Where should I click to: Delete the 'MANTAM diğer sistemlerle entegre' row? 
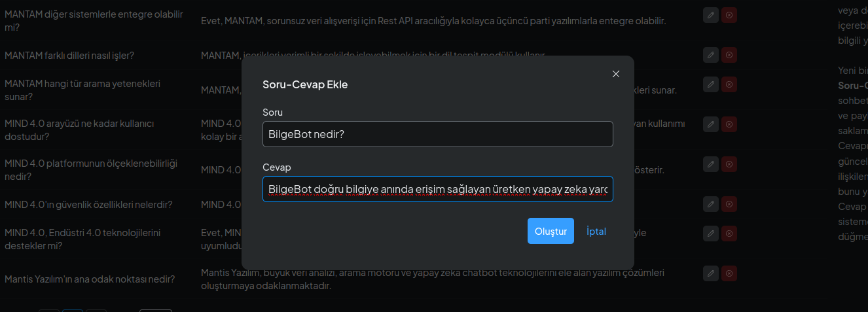pos(729,15)
